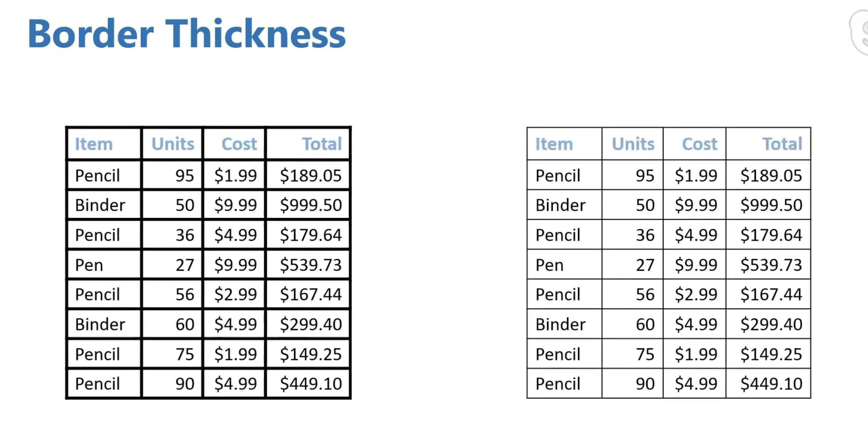The width and height of the screenshot is (868, 426).
Task: Click the "Border Thickness" slide title
Action: [x=187, y=34]
